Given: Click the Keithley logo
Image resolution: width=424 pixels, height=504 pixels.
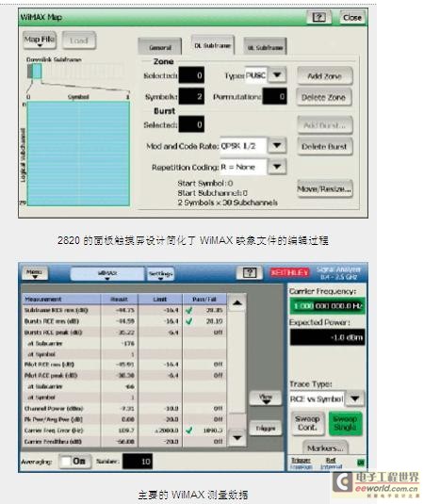Looking at the screenshot, I should click(289, 272).
